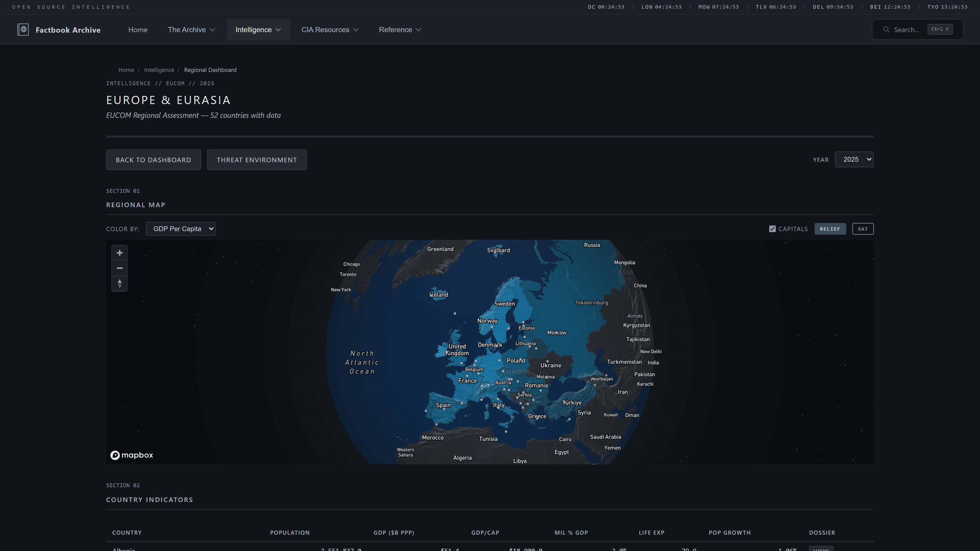
Task: Open the Color By GDP Per Capita dropdown
Action: (x=181, y=229)
